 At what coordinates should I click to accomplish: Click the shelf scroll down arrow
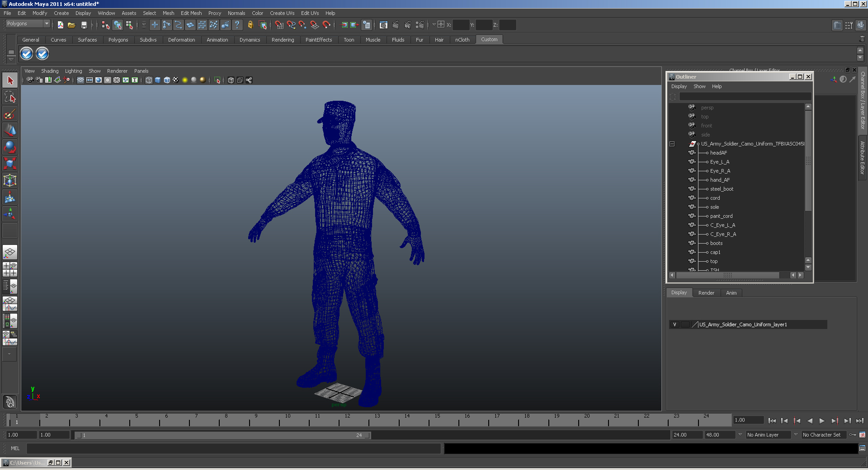860,57
